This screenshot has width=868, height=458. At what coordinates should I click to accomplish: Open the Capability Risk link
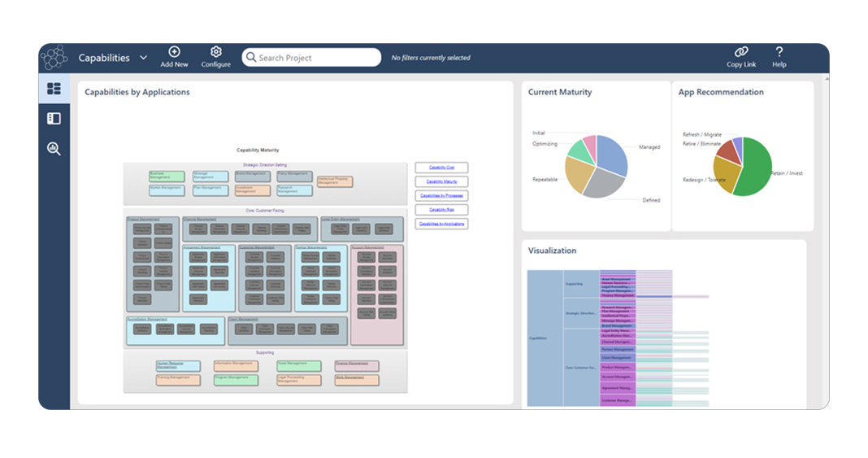(441, 210)
